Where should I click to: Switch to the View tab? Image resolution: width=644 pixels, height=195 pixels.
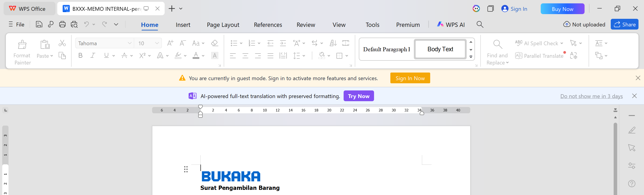339,25
